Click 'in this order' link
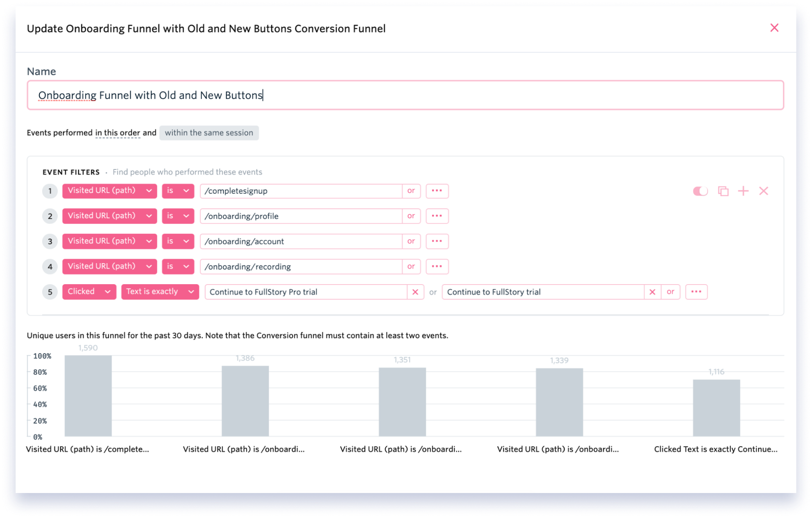Screen dimensions: 812x518 [x=117, y=133]
